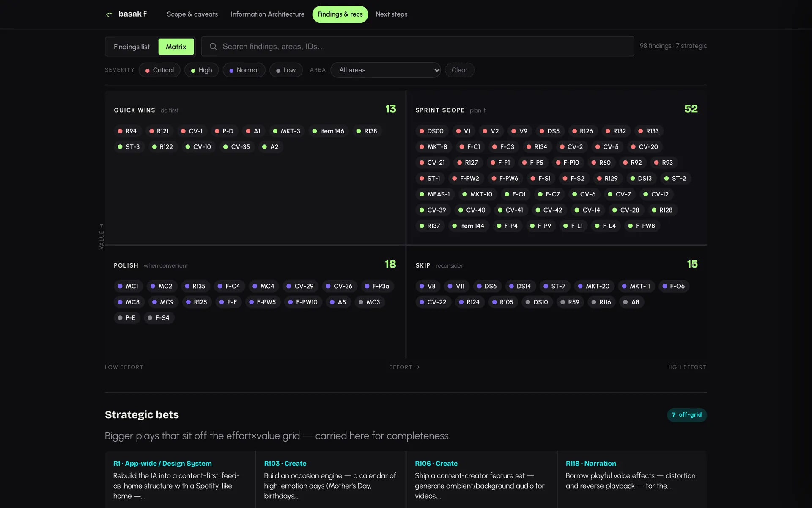Switch to the Matrix view
Viewport: 812px width, 508px height.
pos(176,47)
